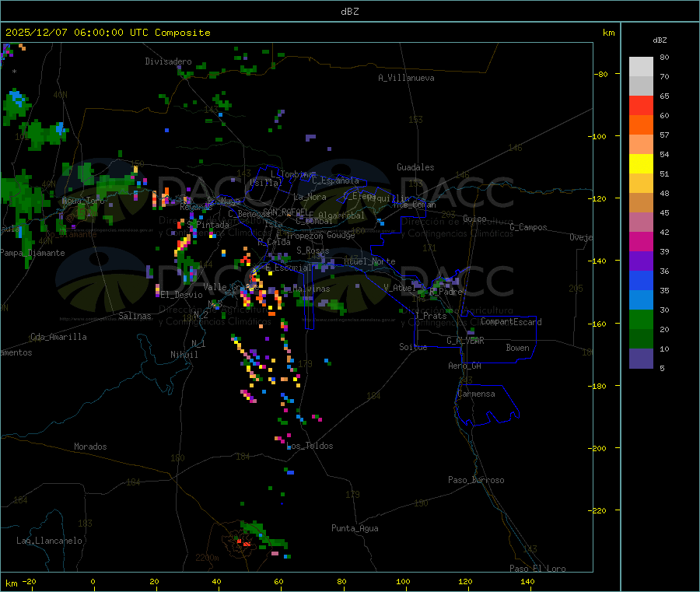Select the light blue 30-35 dBZ legend swatch
The width and height of the screenshot is (700, 592).
641,300
